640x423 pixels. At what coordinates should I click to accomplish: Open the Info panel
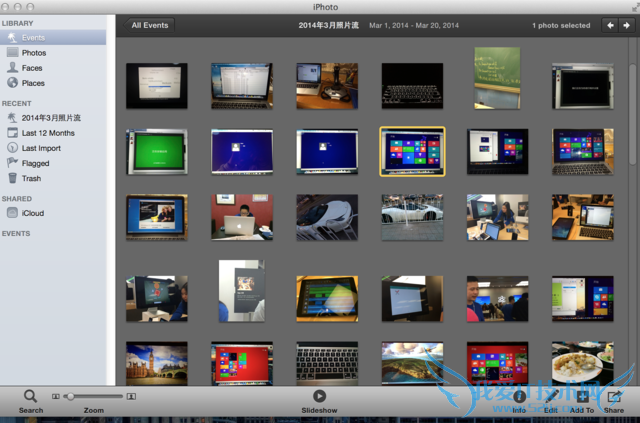click(519, 397)
